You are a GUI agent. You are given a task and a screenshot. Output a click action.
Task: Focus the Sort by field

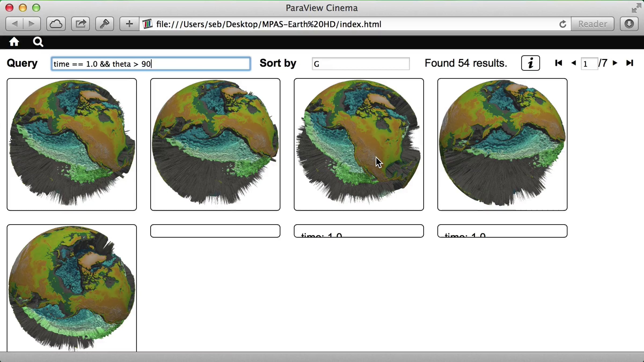(361, 64)
